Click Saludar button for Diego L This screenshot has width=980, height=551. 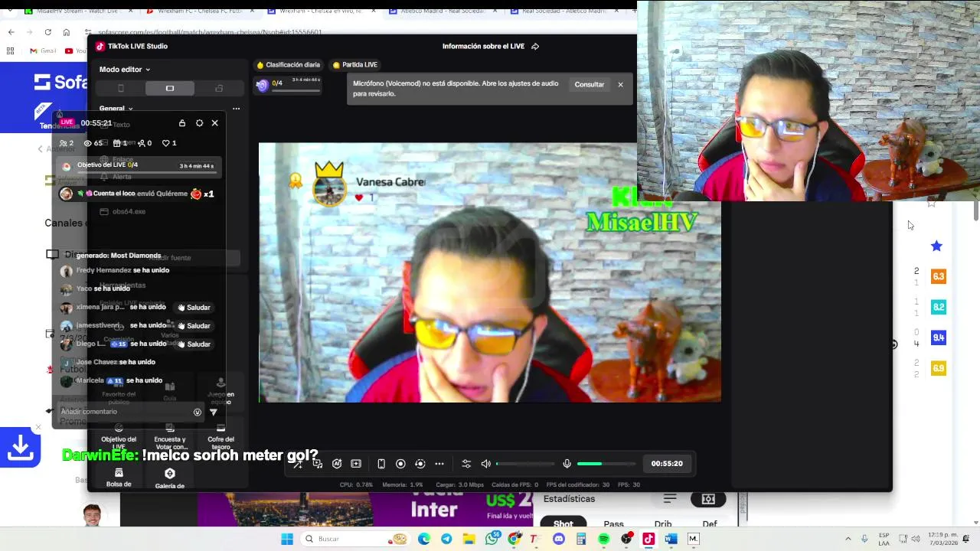point(194,344)
